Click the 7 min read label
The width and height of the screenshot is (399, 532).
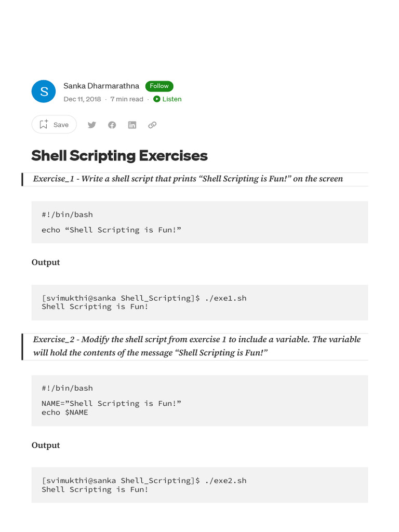(127, 99)
